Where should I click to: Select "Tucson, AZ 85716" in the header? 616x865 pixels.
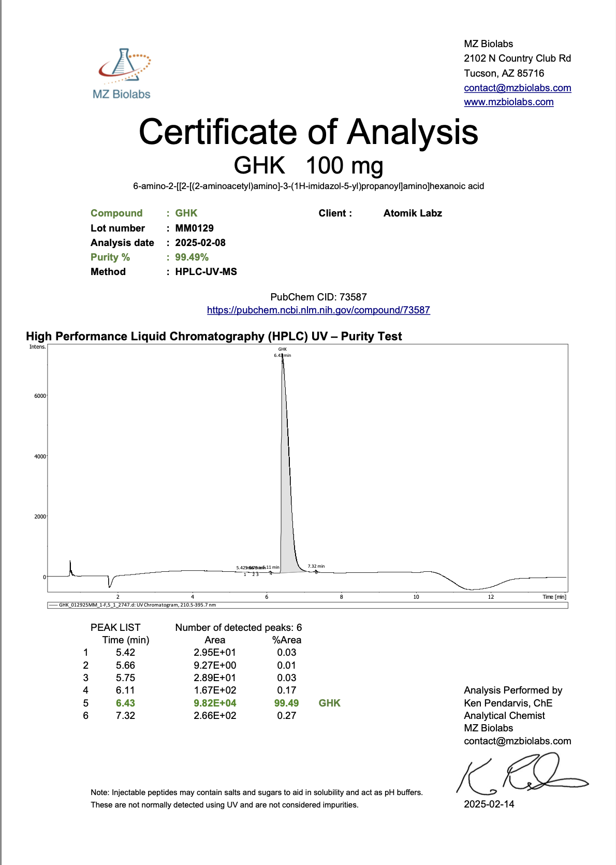tap(504, 73)
